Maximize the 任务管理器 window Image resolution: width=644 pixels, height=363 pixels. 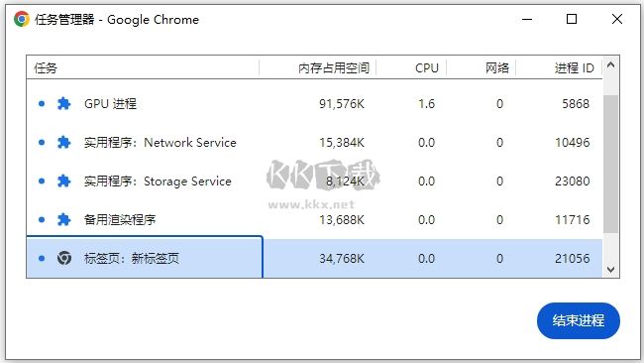(572, 19)
